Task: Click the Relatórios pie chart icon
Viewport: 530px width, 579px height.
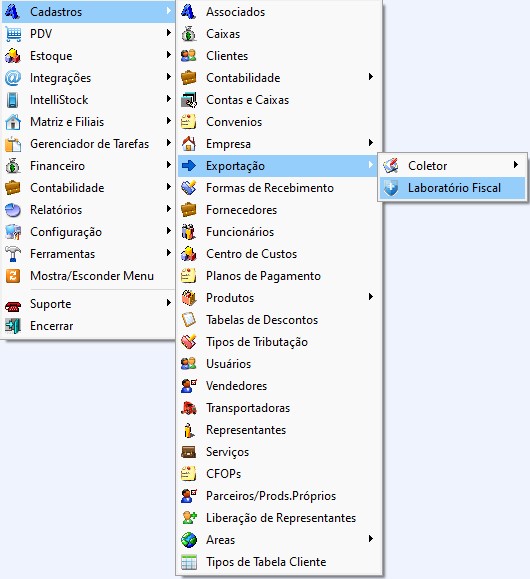Action: [13, 210]
